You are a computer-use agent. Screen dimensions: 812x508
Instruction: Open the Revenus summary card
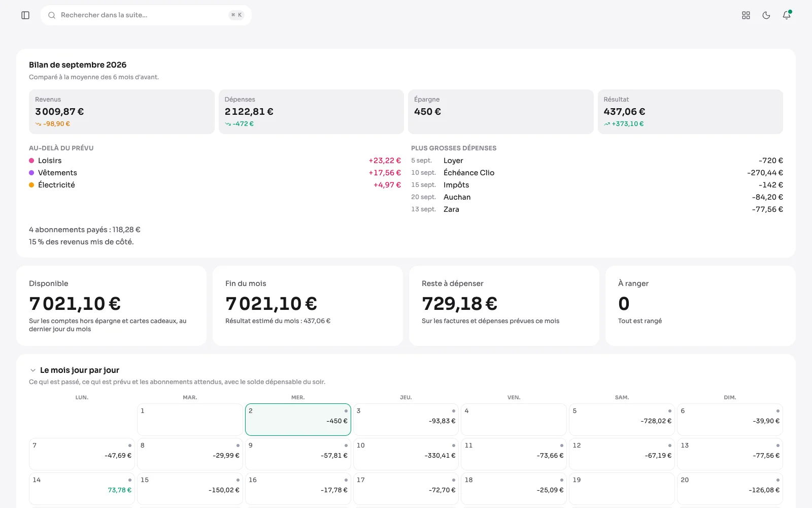(x=122, y=112)
